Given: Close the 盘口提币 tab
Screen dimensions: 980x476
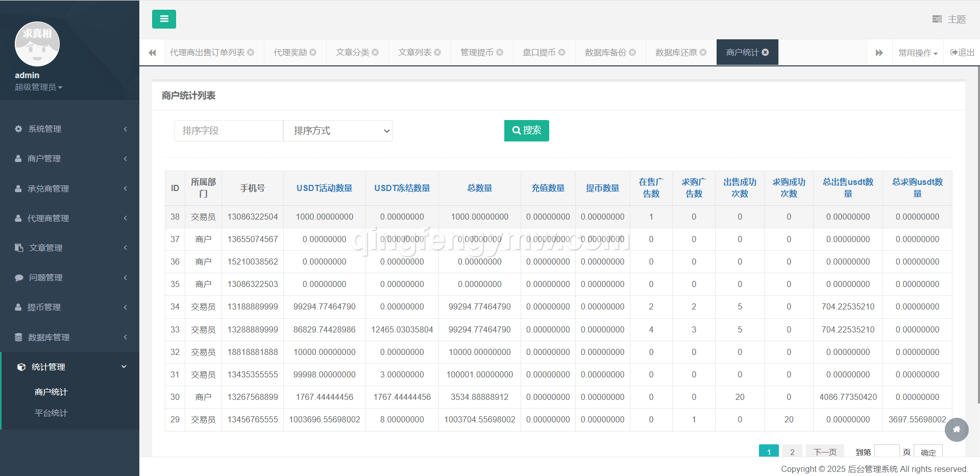Looking at the screenshot, I should 562,52.
